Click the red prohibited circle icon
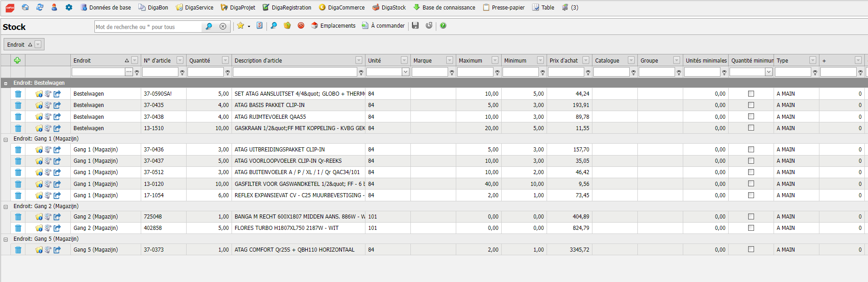Viewport: 868px width, 282px height. pyautogui.click(x=301, y=26)
